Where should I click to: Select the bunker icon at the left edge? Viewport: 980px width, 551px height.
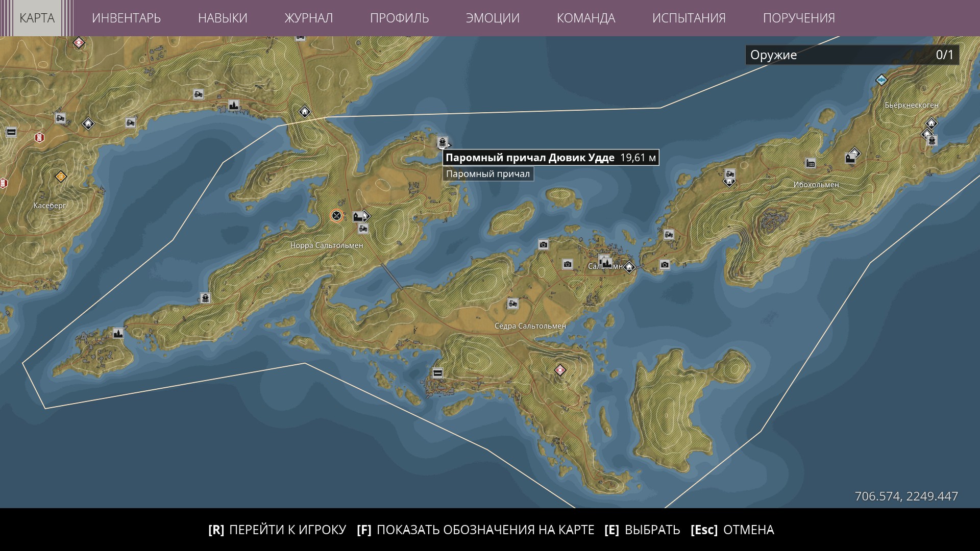pos(11,132)
